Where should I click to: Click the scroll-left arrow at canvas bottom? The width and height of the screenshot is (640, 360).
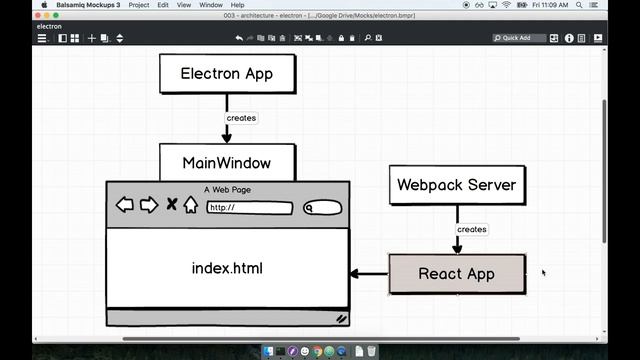pyautogui.click(x=36, y=339)
